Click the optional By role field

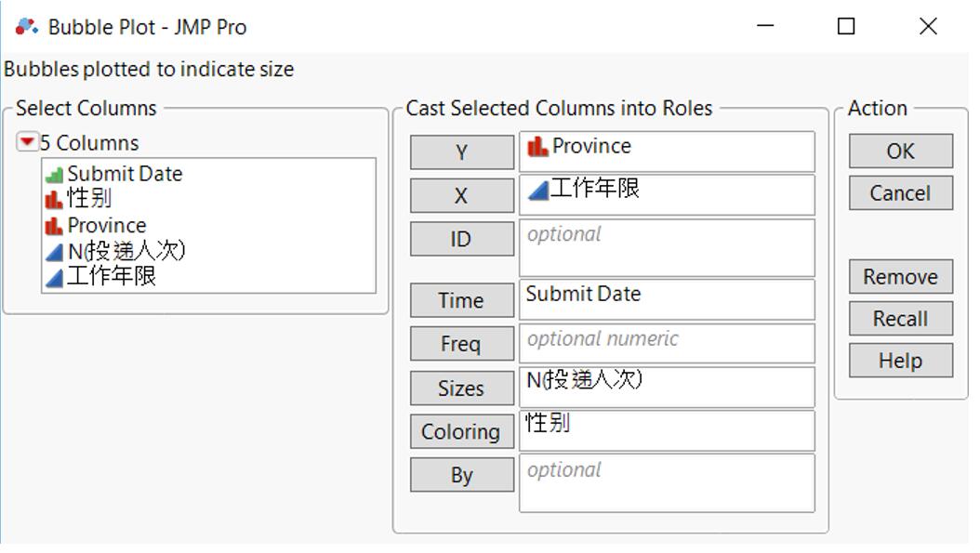click(x=666, y=482)
